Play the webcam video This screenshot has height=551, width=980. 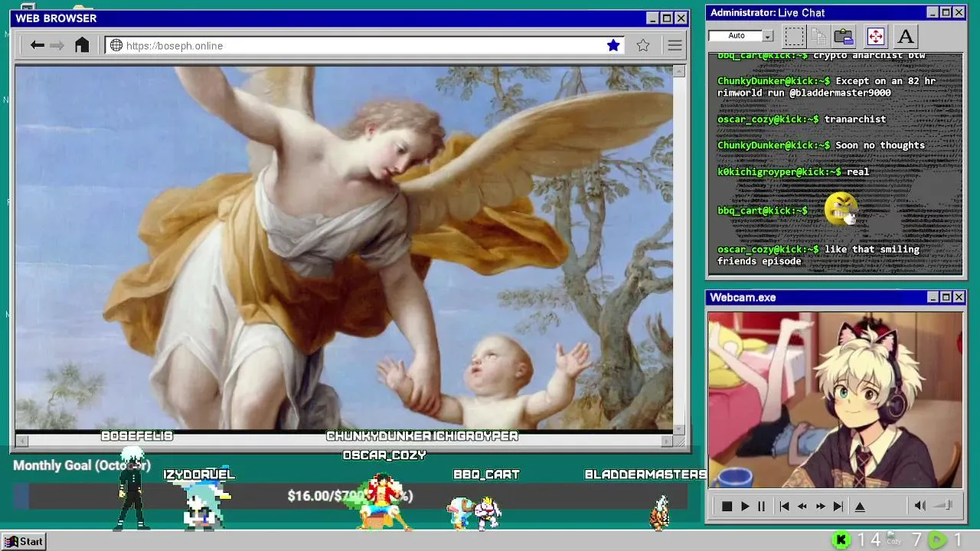click(x=744, y=506)
